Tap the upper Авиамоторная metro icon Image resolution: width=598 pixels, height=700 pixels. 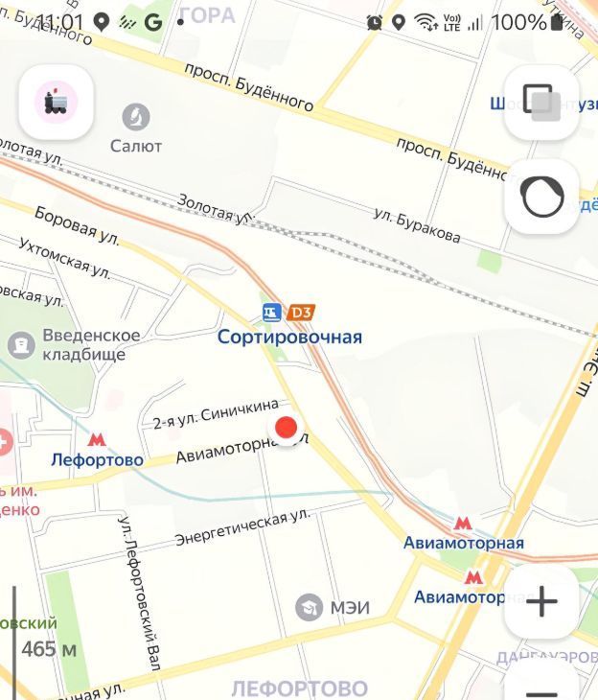463,524
